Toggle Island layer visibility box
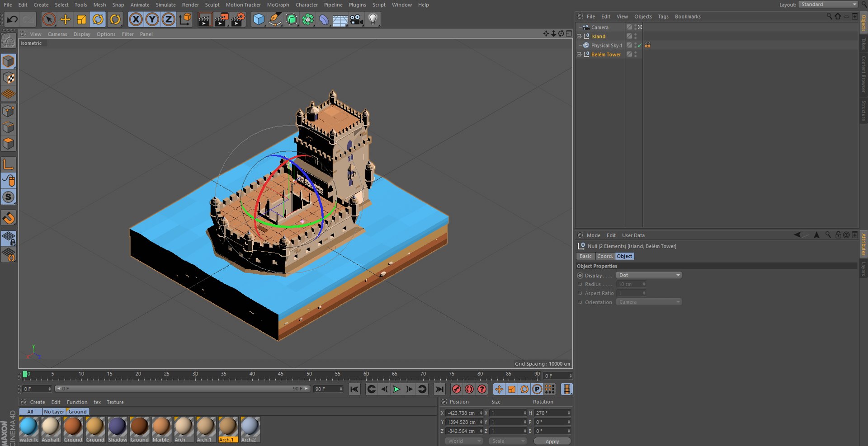868x446 pixels. click(x=629, y=36)
